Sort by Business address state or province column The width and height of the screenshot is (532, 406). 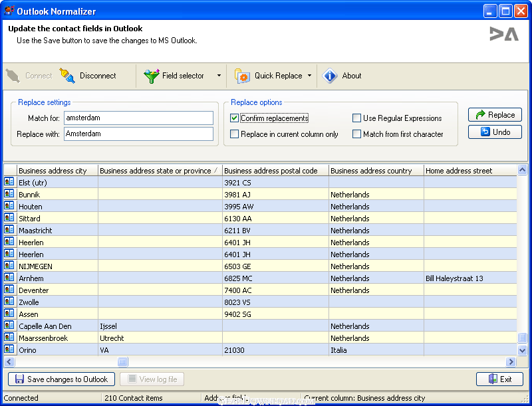tap(160, 171)
